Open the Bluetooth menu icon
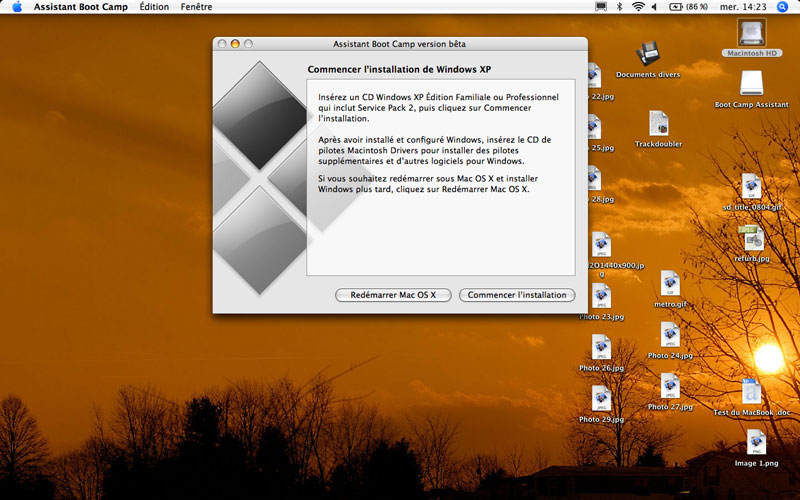 pyautogui.click(x=619, y=7)
